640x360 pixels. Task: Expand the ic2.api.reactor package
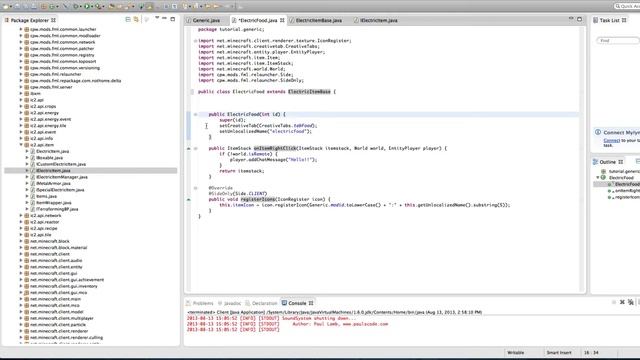click(x=21, y=222)
